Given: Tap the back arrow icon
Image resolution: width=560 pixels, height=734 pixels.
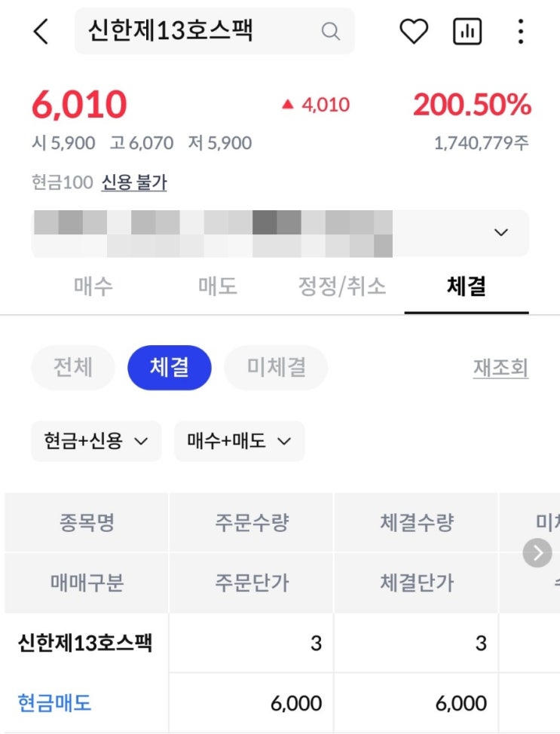Looking at the screenshot, I should [x=41, y=32].
